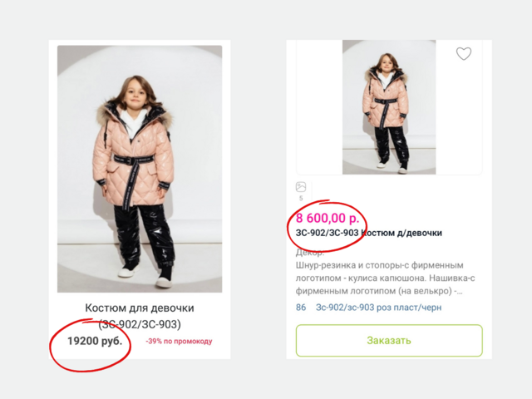
Task: Click the product description text
Action: [387, 278]
